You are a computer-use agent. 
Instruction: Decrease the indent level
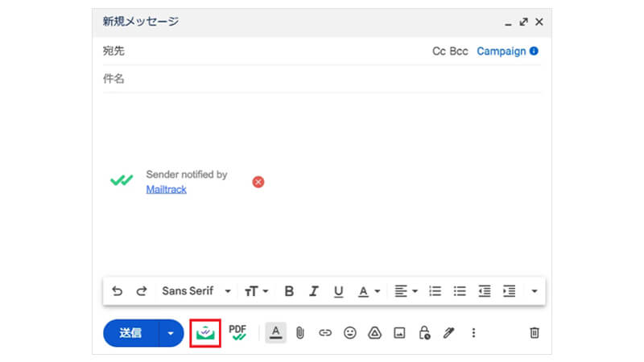click(485, 291)
